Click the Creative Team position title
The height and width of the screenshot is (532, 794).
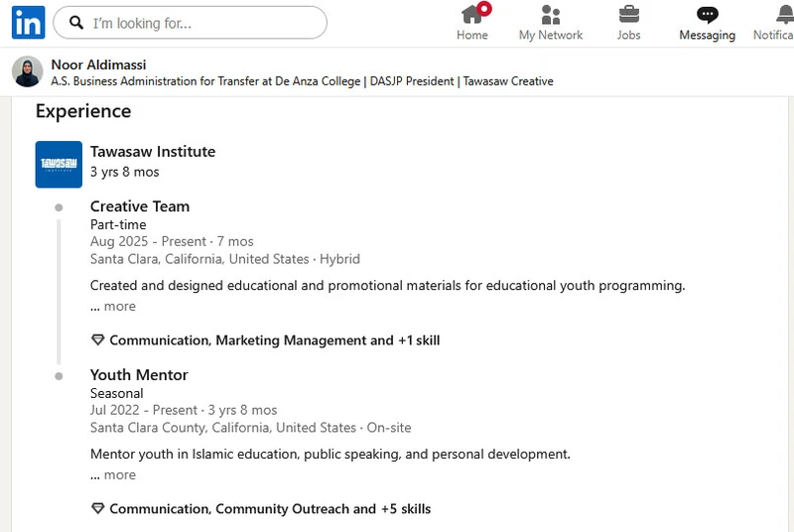[140, 206]
